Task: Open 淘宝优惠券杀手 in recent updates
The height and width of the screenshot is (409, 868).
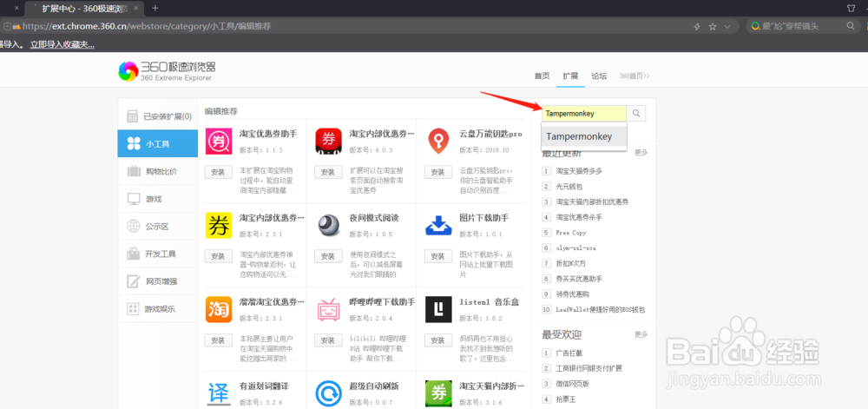Action: click(x=579, y=217)
